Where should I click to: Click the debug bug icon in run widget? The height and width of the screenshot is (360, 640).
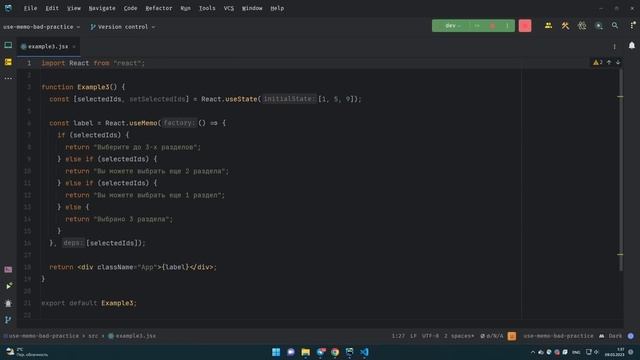(492, 26)
